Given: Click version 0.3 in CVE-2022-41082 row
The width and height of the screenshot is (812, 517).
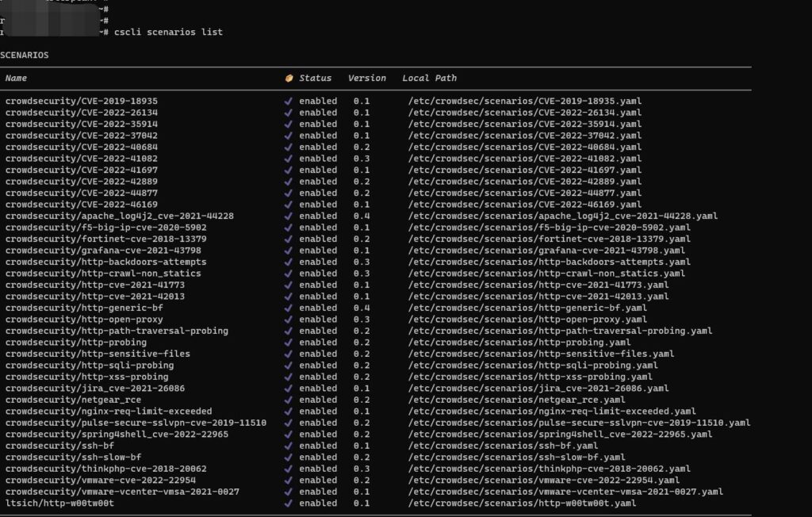Looking at the screenshot, I should pyautogui.click(x=362, y=159).
